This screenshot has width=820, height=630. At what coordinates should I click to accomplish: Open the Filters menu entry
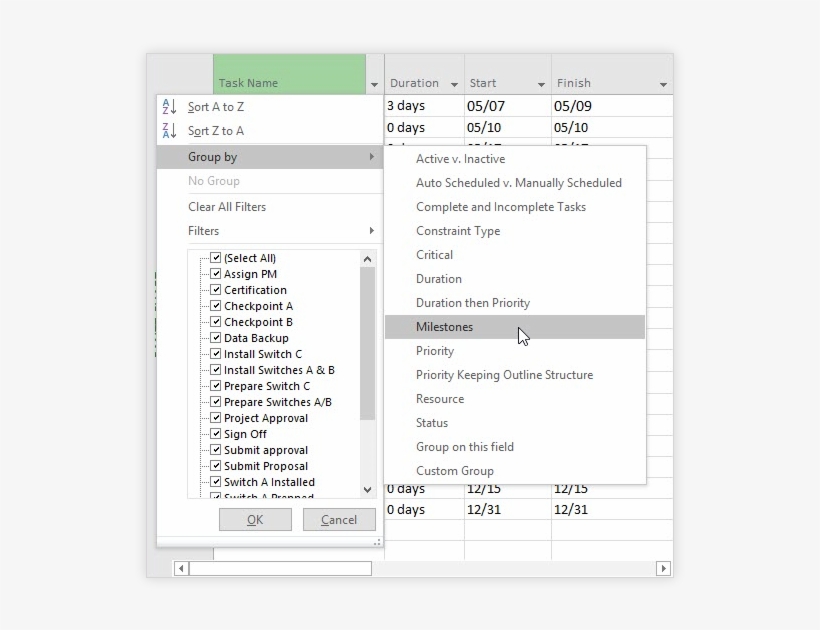tap(270, 231)
